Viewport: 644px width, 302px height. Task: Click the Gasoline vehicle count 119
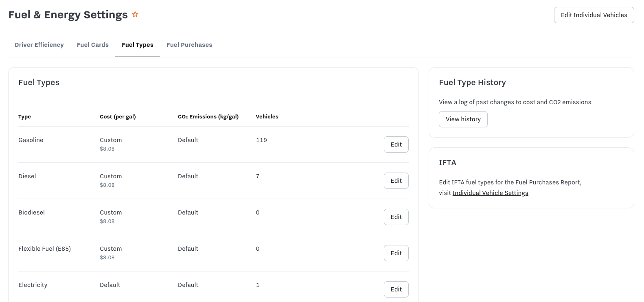[x=261, y=140]
